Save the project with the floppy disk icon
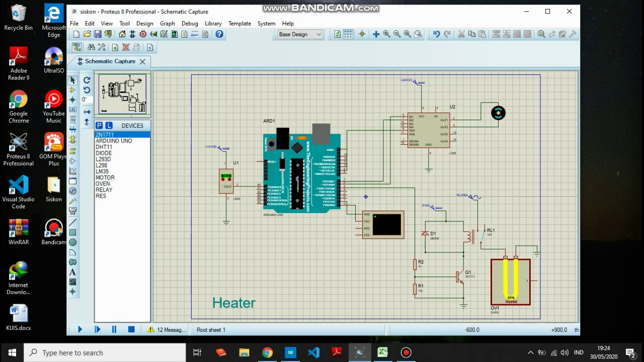 [x=98, y=34]
